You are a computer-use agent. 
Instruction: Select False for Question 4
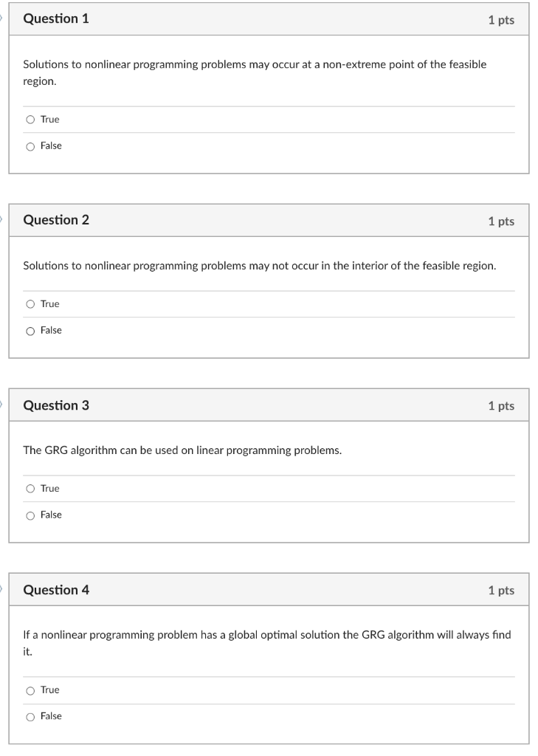click(x=30, y=715)
